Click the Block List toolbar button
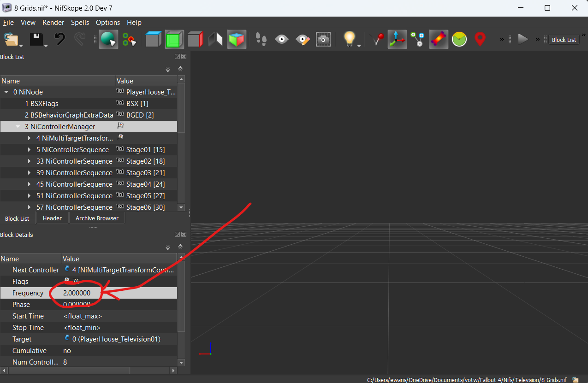 [x=564, y=40]
